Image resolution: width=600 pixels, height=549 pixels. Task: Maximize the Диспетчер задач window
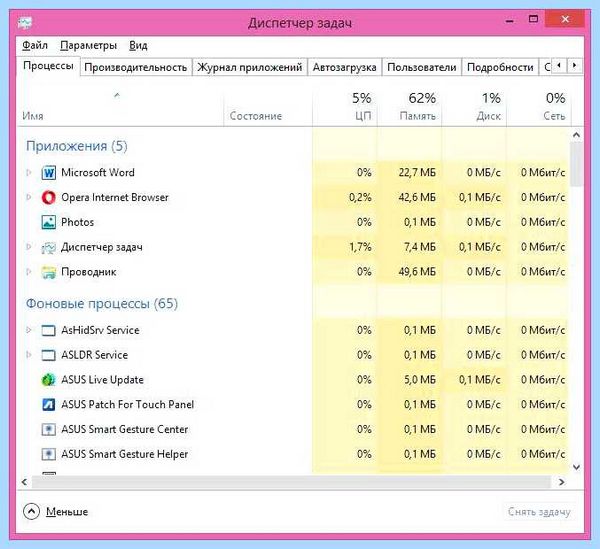[533, 19]
